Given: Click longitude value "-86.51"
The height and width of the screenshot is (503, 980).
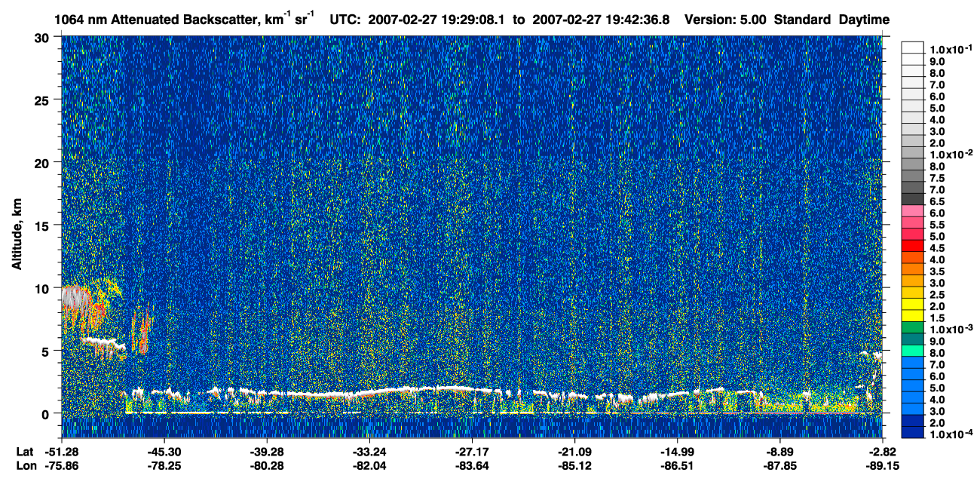Looking at the screenshot, I should (x=676, y=465).
